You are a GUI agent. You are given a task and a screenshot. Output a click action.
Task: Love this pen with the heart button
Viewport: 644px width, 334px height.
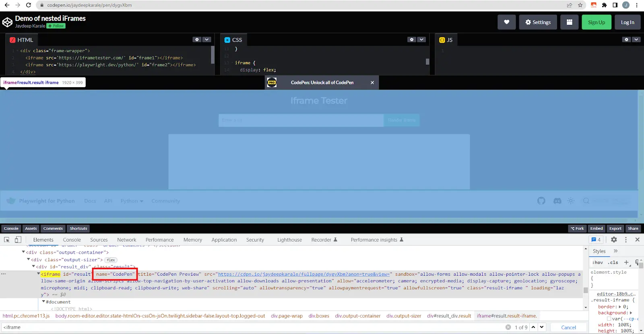[507, 22]
